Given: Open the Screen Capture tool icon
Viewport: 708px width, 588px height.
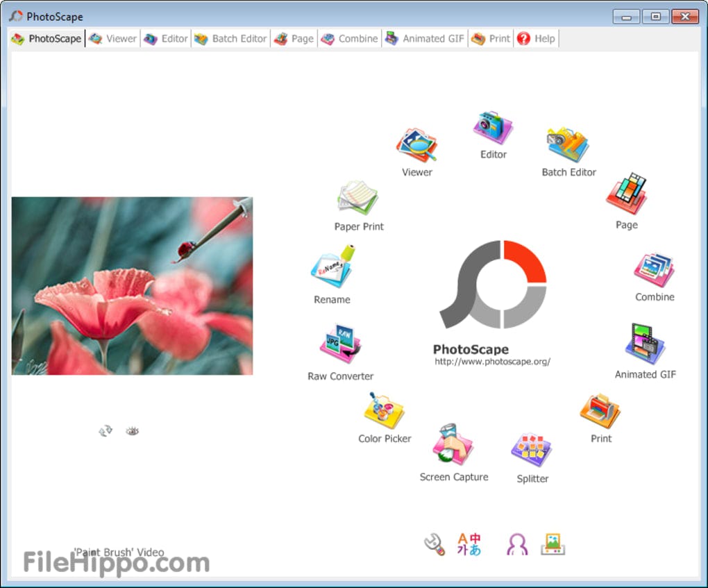Looking at the screenshot, I should point(453,445).
